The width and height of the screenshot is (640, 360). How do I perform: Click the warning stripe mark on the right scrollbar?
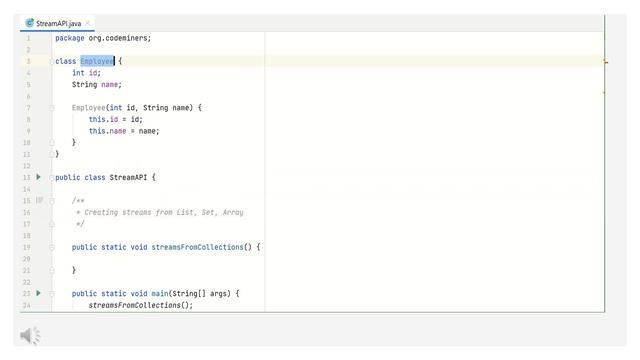coord(606,62)
